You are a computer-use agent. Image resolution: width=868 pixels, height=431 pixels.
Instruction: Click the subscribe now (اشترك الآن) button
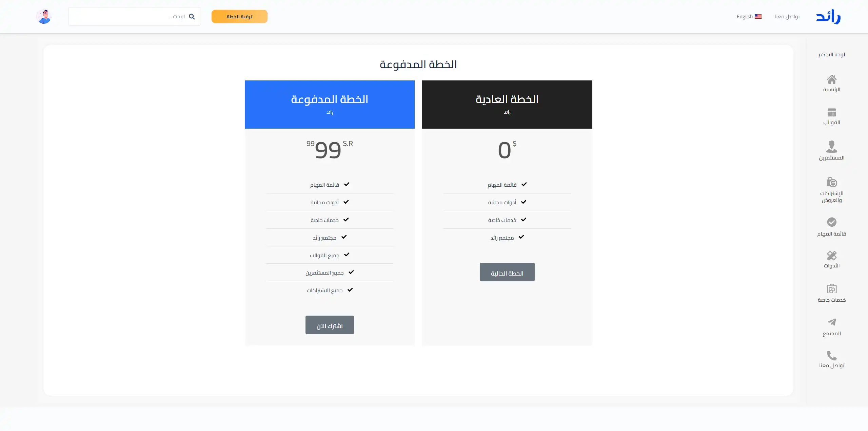click(x=330, y=325)
